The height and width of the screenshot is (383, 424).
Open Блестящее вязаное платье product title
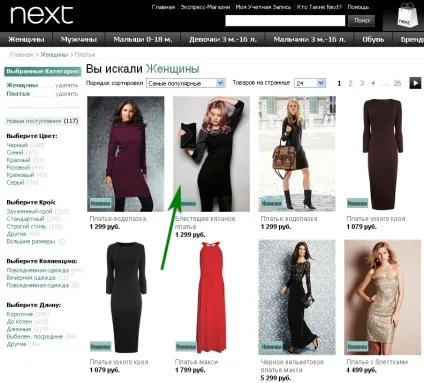tap(205, 223)
